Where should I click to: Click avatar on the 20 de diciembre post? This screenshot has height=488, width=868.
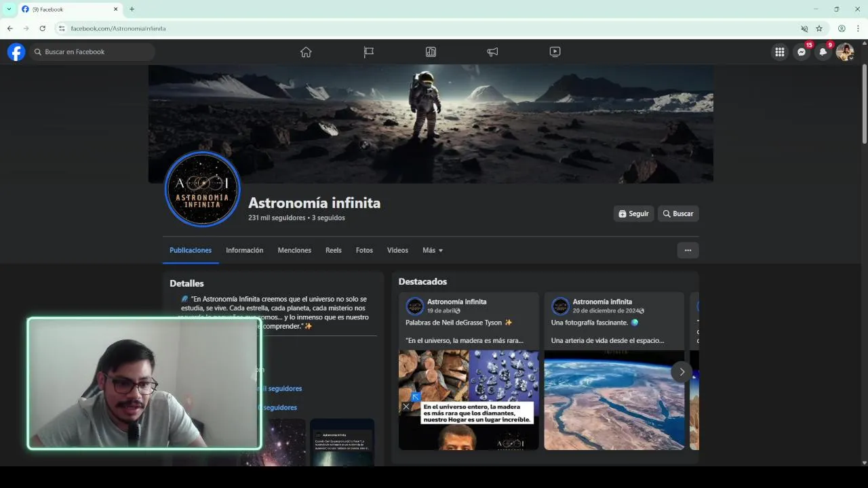click(560, 306)
